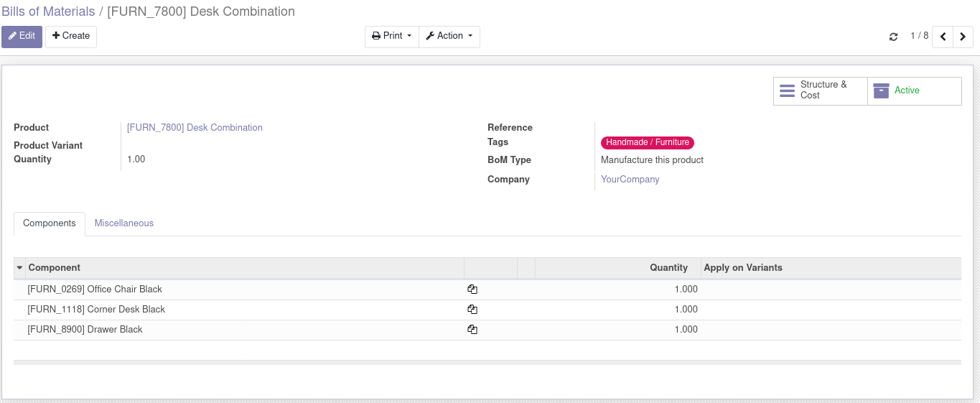Sort by the Quantity column header

[x=617, y=268]
